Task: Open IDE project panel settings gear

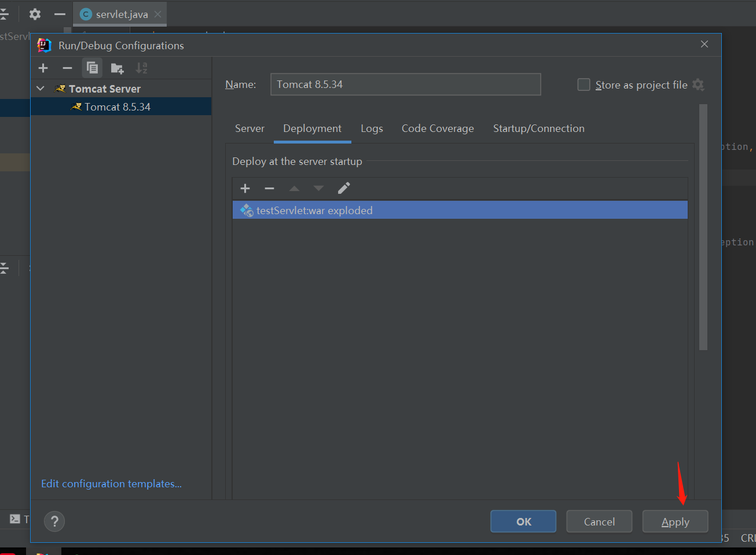Action: click(x=35, y=14)
